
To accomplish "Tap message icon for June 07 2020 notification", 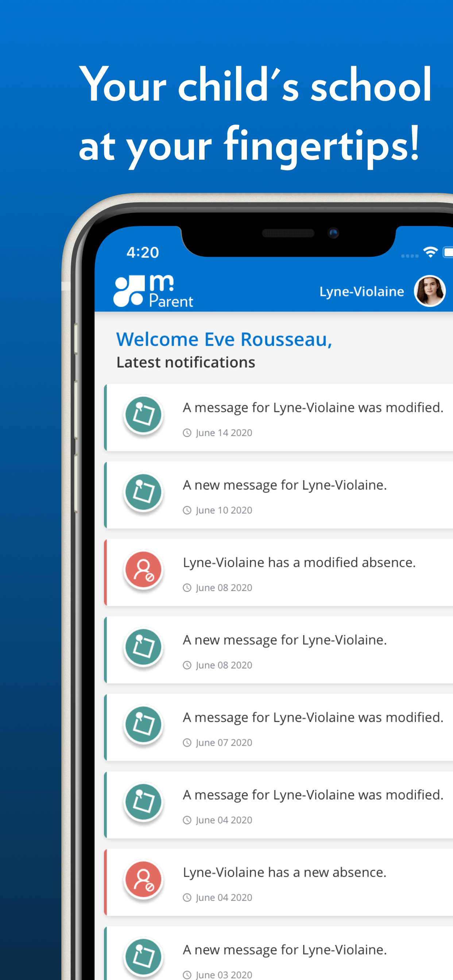I will click(143, 725).
